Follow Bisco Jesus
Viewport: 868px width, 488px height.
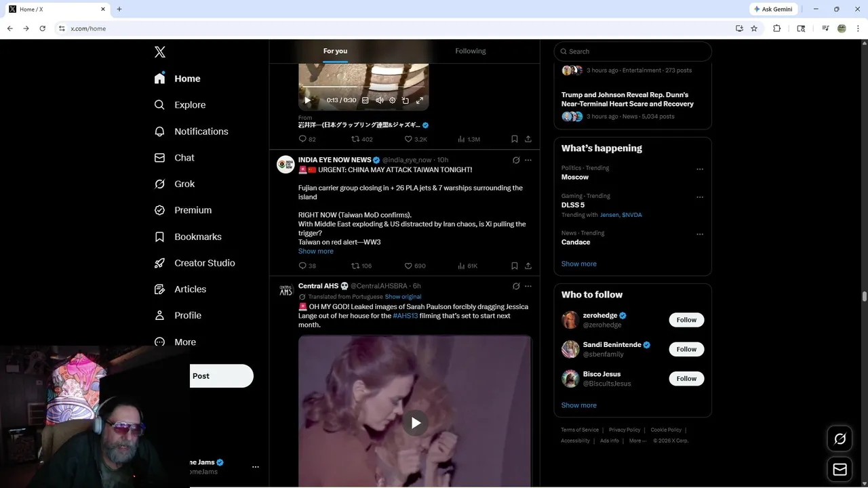click(x=686, y=378)
